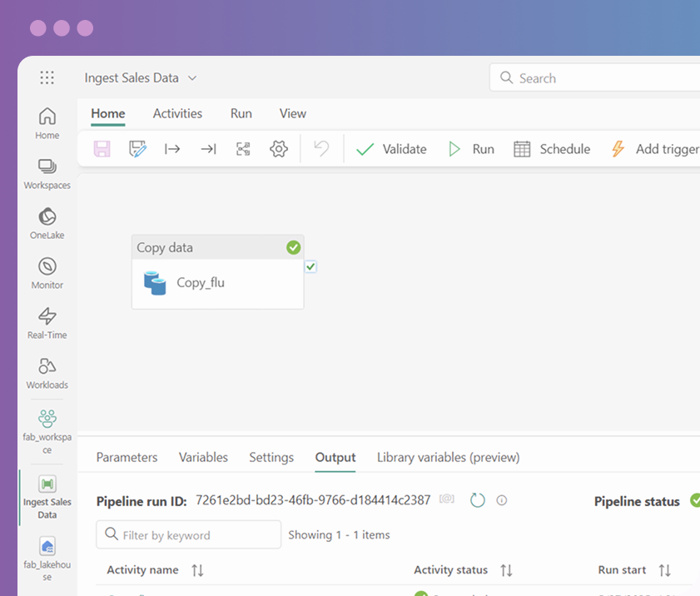Refresh the pipeline run output
The image size is (700, 596).
point(478,500)
